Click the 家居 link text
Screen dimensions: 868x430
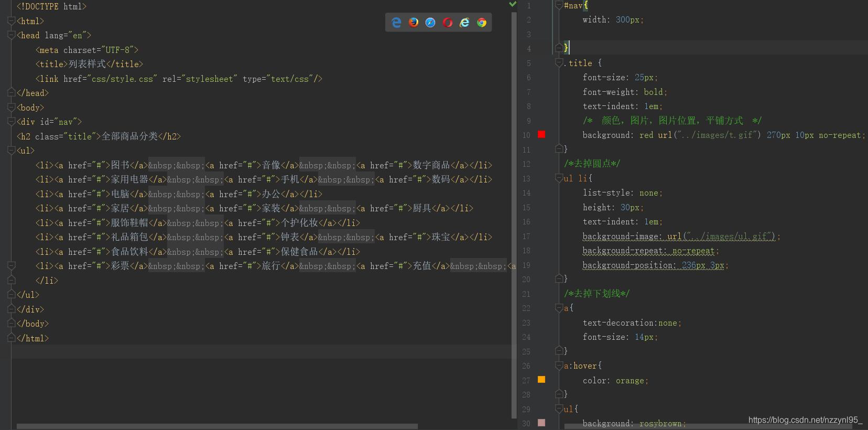(x=120, y=208)
